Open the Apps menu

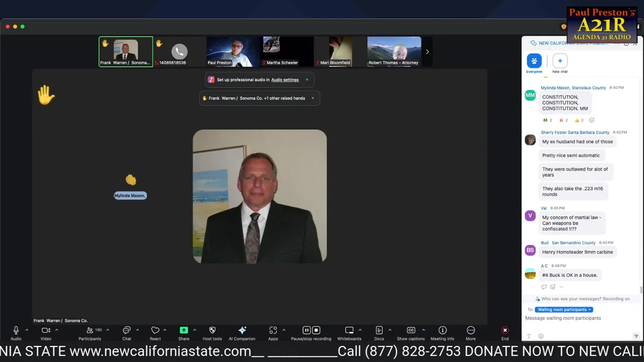(273, 333)
